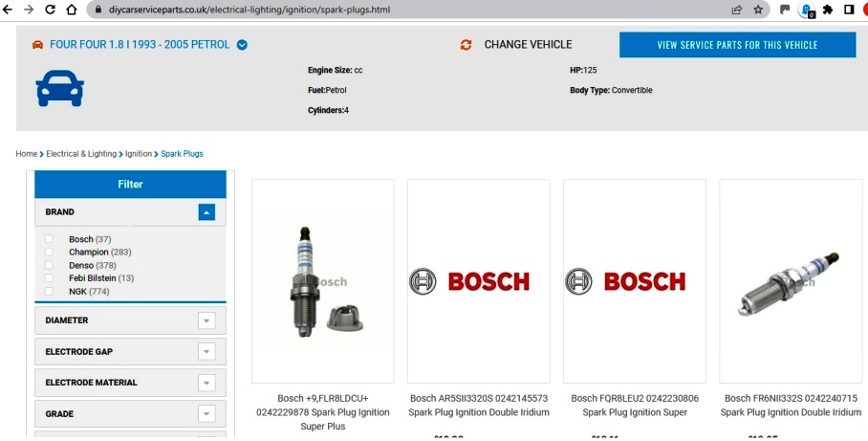
Task: Check the NGK brand checkbox
Action: [49, 292]
